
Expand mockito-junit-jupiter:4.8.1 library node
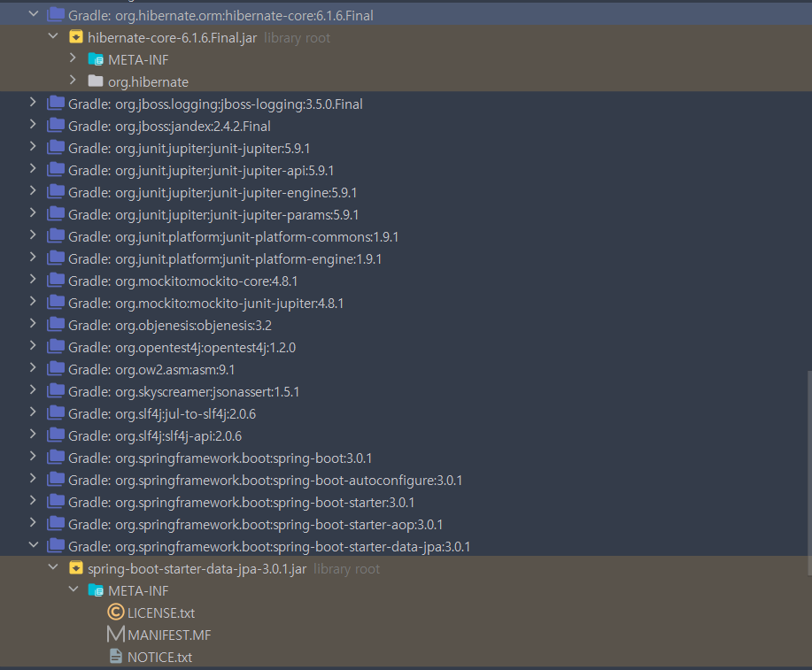point(33,301)
